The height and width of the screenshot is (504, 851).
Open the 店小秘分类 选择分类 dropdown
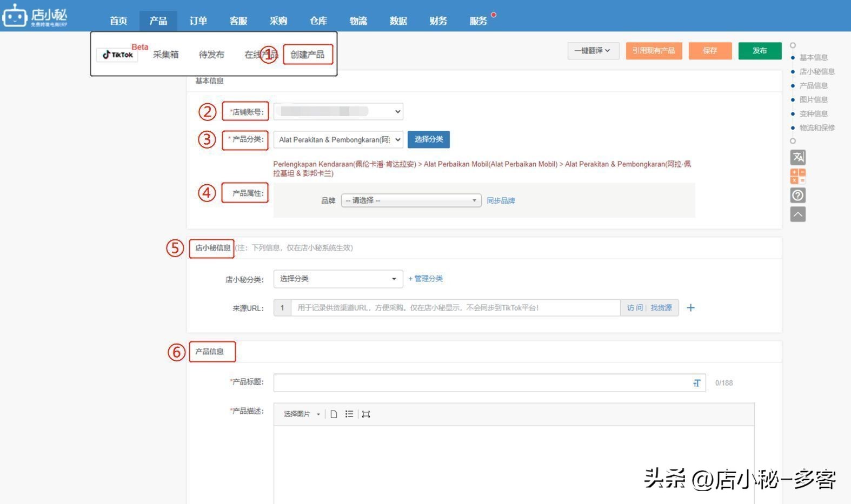tap(338, 279)
